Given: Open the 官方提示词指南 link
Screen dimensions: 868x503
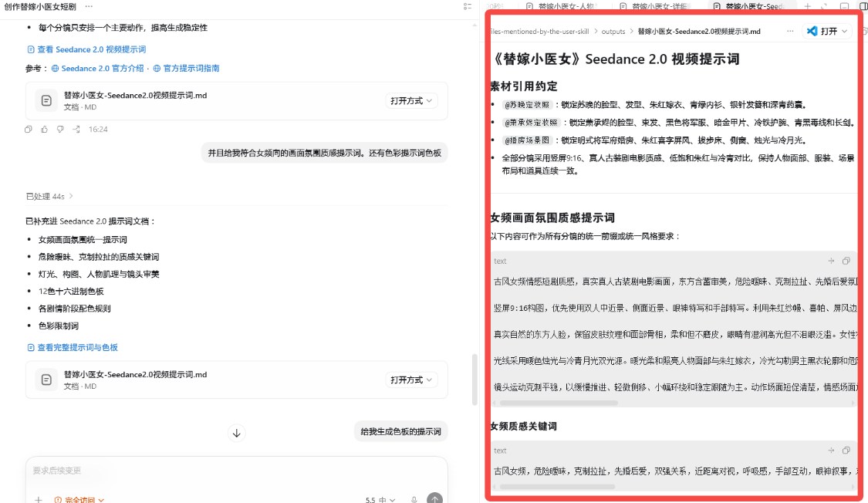Looking at the screenshot, I should click(x=186, y=69).
